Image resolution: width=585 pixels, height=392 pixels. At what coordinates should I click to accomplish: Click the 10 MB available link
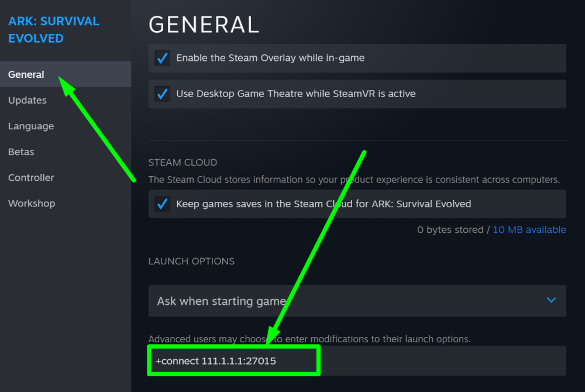tap(529, 230)
